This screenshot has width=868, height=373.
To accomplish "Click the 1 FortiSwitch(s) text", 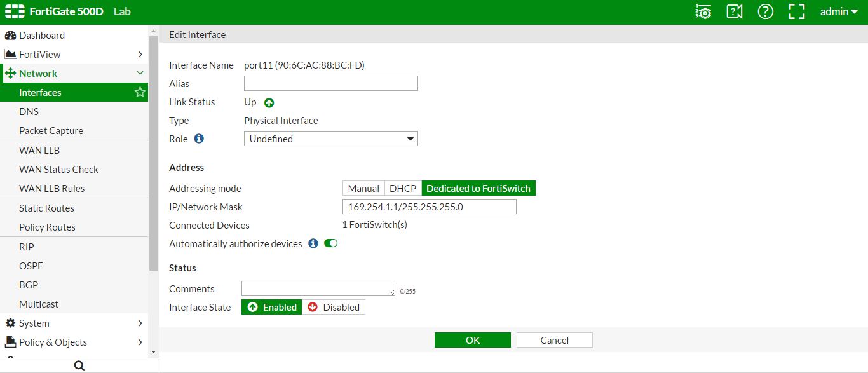I will coord(375,225).
